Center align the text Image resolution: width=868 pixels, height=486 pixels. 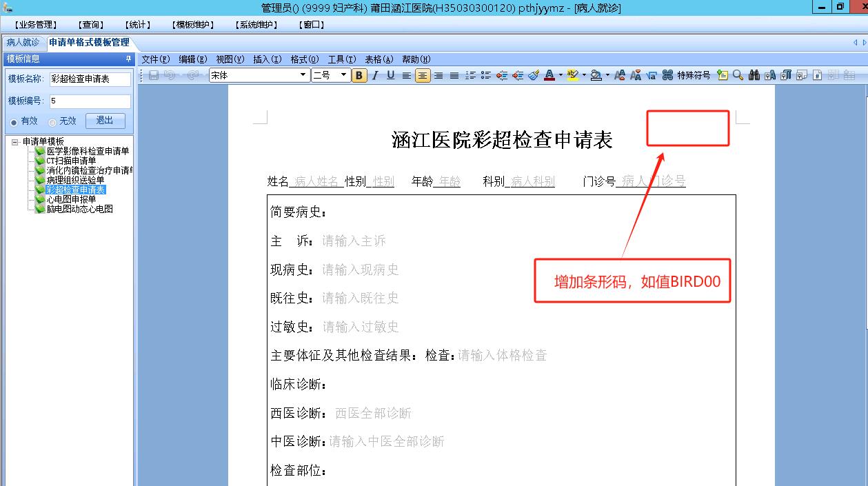(423, 75)
